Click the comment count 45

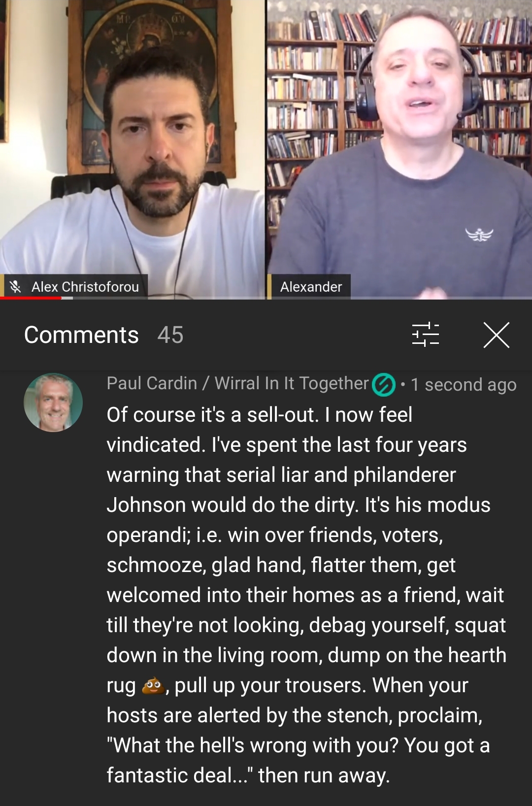pyautogui.click(x=170, y=335)
